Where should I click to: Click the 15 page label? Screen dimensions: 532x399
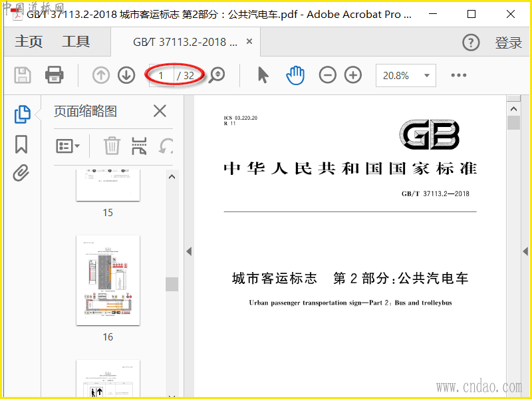108,213
